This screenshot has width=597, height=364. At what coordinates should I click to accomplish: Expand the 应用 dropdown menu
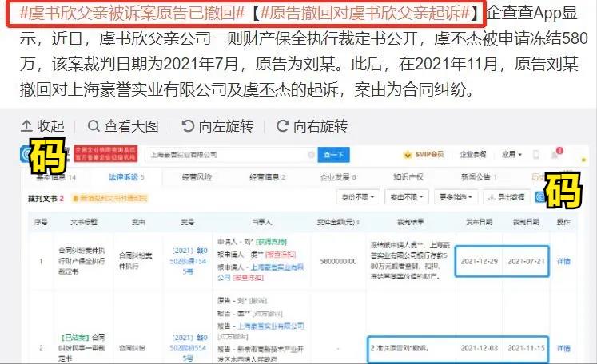(511, 154)
